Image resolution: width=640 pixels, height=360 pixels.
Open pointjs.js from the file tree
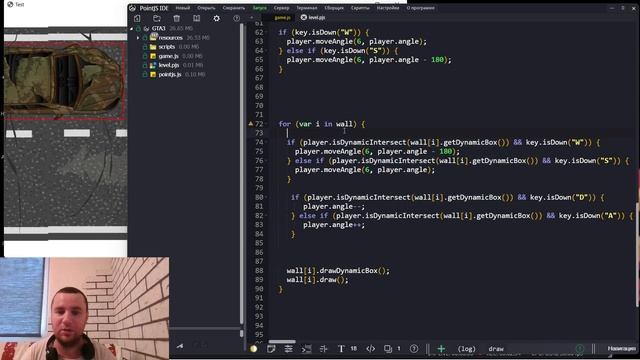point(170,75)
